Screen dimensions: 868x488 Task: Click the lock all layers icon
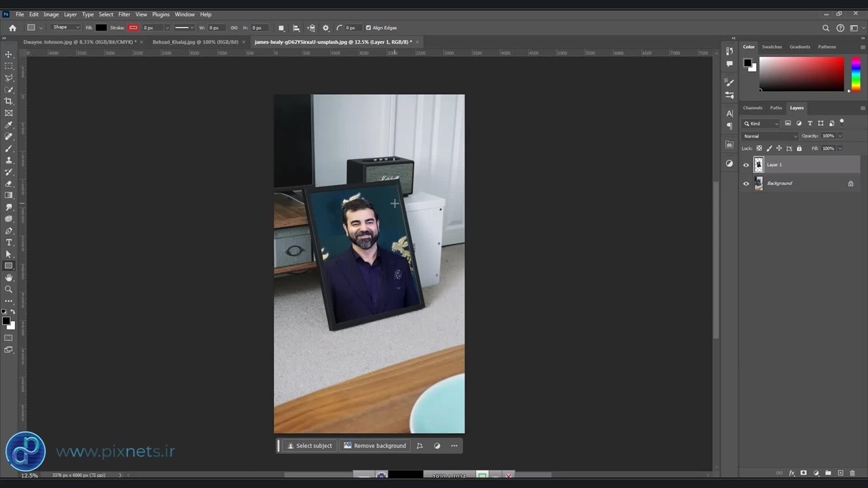(799, 148)
